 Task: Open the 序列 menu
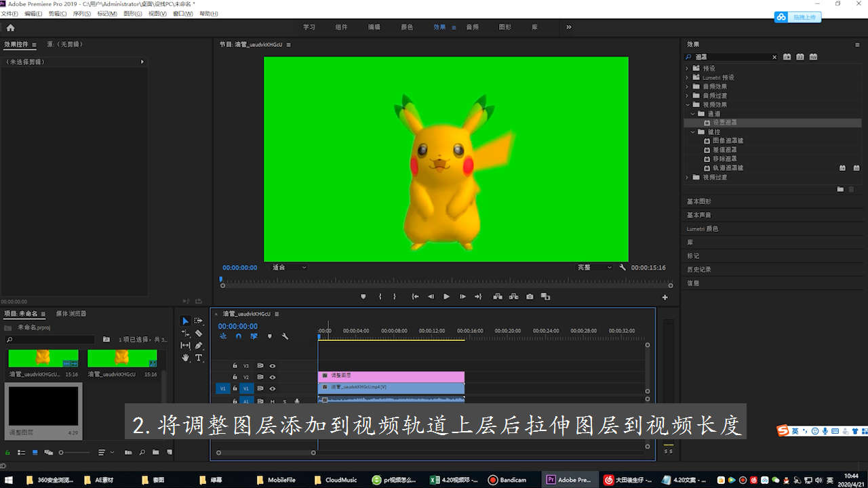[x=82, y=14]
